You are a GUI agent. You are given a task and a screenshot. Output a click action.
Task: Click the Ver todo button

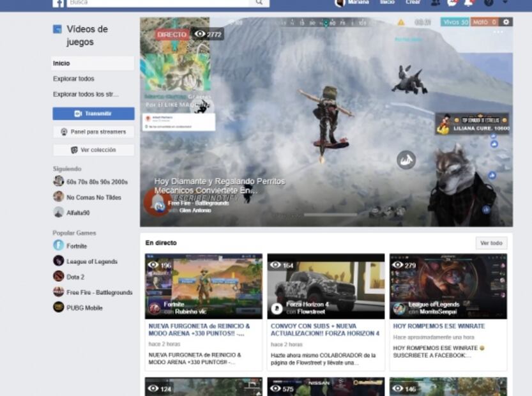[492, 243]
